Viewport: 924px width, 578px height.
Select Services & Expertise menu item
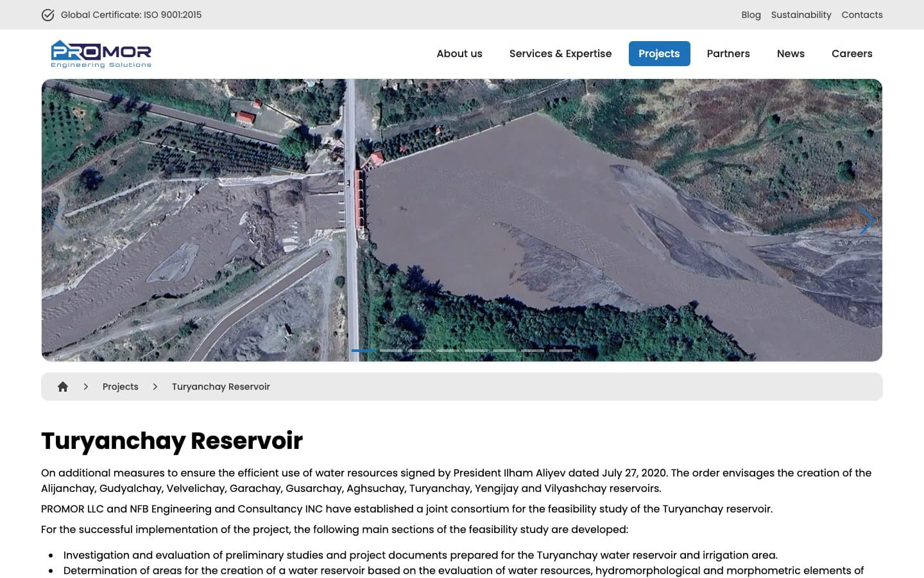point(561,53)
